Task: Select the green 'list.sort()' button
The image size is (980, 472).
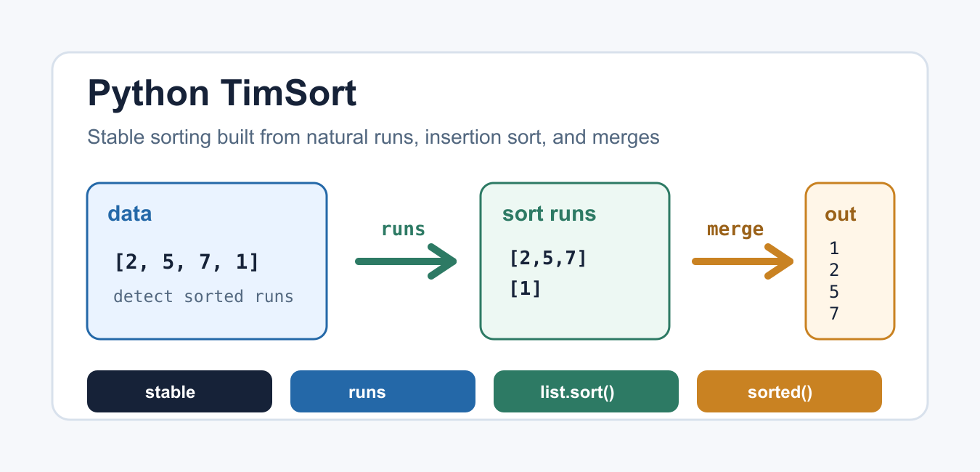Action: coord(586,391)
